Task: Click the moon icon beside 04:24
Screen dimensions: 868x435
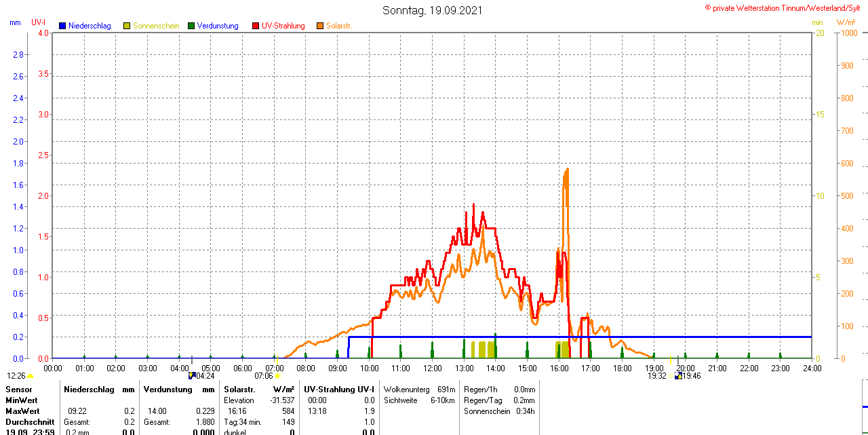Action: coord(192,375)
